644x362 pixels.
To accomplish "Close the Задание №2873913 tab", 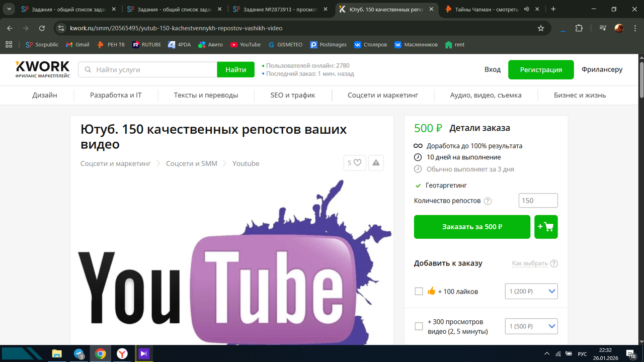I will point(325,9).
